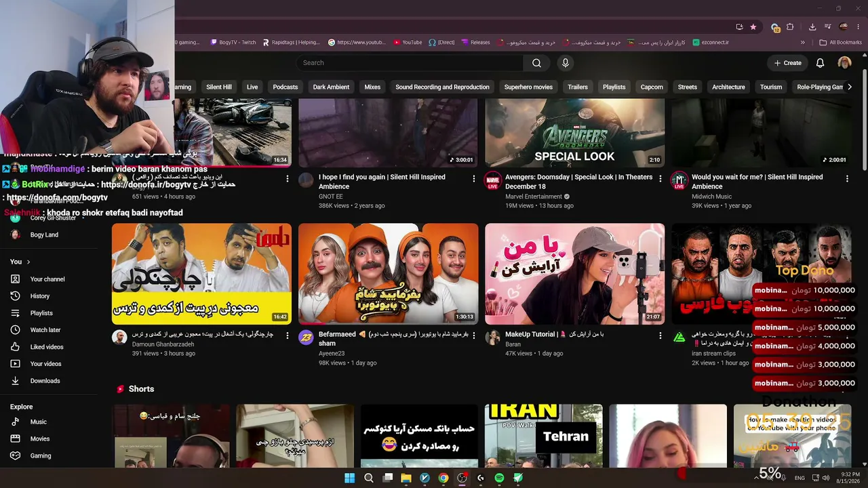Select the Superhero movies chip
Viewport: 868px width, 488px height.
[x=528, y=87]
